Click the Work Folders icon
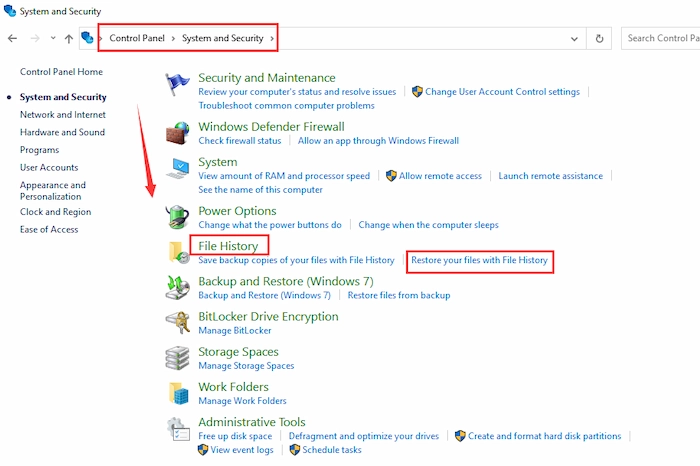 178,393
